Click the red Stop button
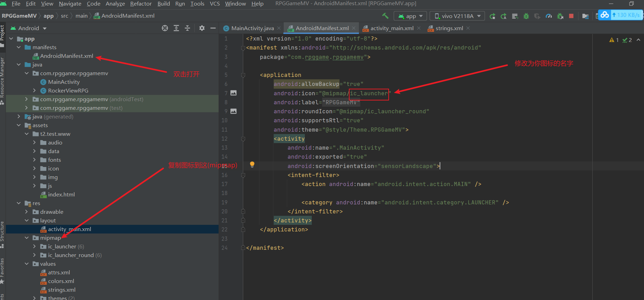 [x=571, y=16]
